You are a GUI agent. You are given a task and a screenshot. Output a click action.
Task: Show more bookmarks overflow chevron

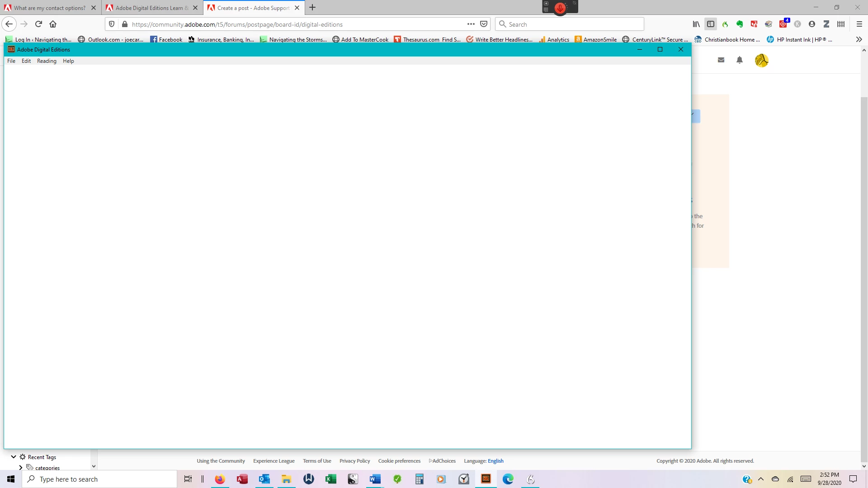pyautogui.click(x=859, y=39)
